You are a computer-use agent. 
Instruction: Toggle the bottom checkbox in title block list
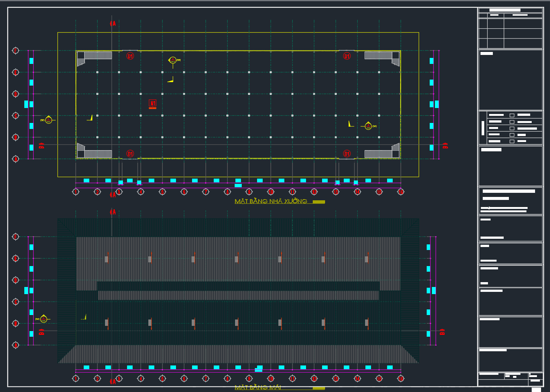pos(512,141)
